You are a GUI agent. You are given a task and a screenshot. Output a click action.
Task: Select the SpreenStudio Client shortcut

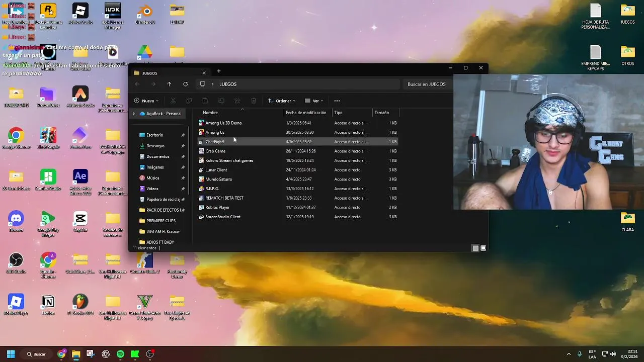(298, 217)
